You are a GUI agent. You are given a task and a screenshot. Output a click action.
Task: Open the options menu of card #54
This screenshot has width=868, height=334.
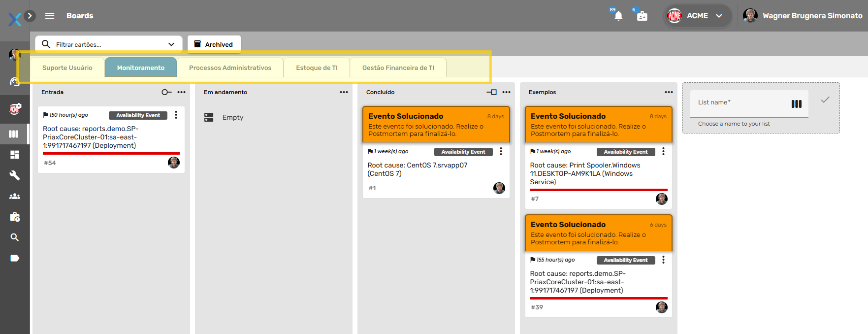[x=176, y=115]
